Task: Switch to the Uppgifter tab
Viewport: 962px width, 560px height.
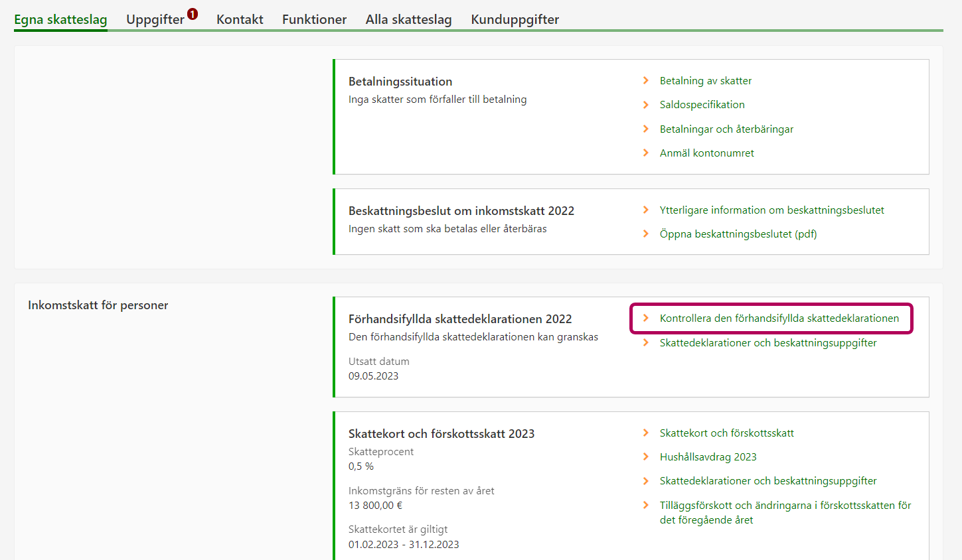Action: 155,20
